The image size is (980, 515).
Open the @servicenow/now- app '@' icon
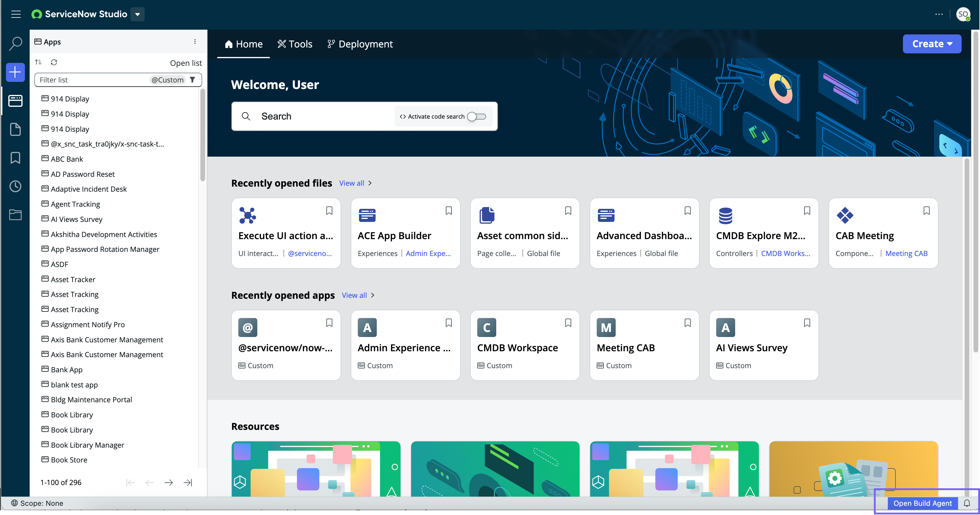[248, 327]
